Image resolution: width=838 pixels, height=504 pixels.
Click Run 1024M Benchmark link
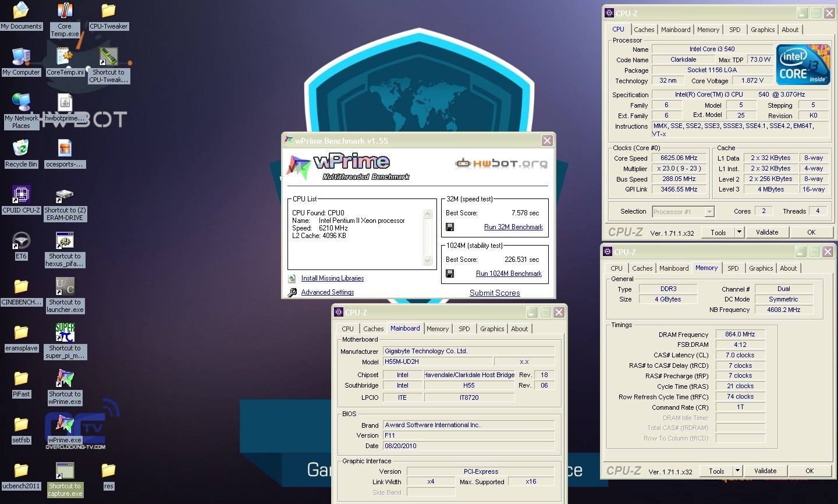click(x=509, y=274)
